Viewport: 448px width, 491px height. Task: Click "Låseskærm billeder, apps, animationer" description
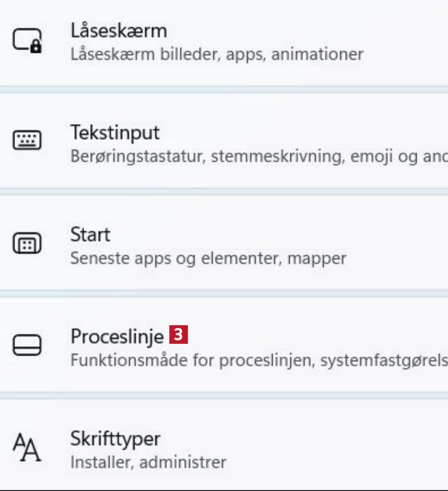coord(217,54)
